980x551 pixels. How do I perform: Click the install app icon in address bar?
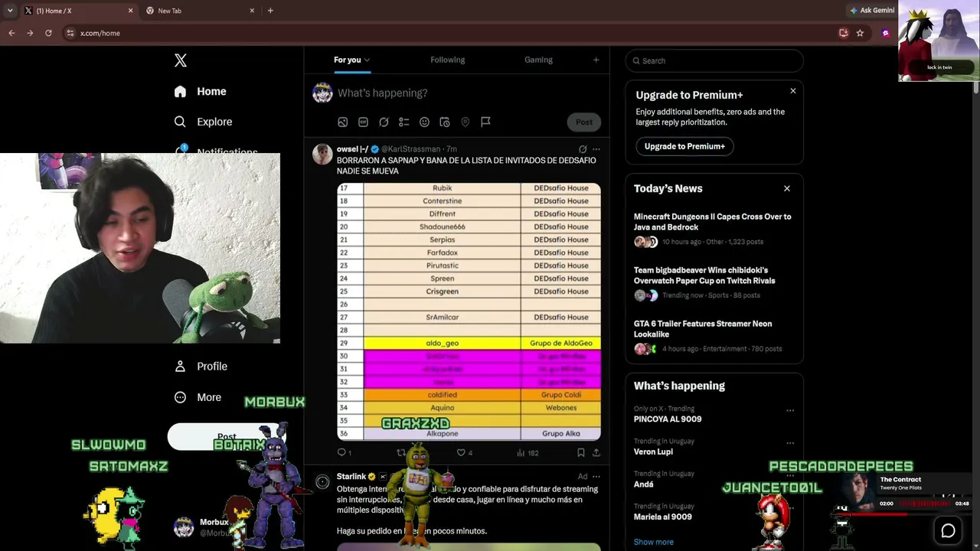tap(844, 33)
